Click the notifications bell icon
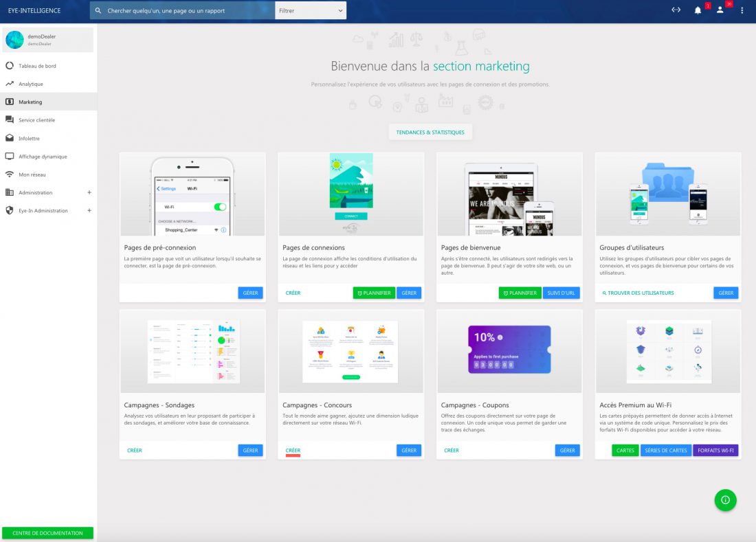 (698, 10)
